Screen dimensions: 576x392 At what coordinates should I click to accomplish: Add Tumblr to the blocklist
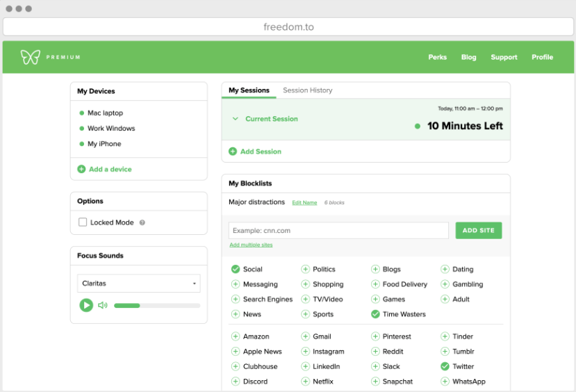445,352
